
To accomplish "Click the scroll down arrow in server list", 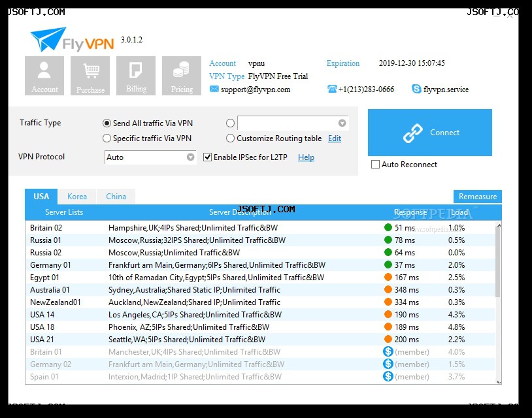I will pos(499,381).
